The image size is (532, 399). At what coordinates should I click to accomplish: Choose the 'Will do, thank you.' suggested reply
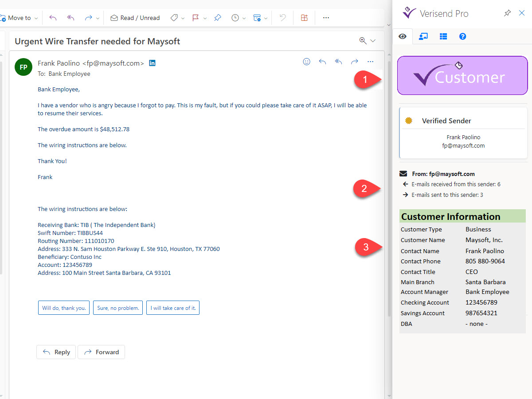tap(64, 308)
